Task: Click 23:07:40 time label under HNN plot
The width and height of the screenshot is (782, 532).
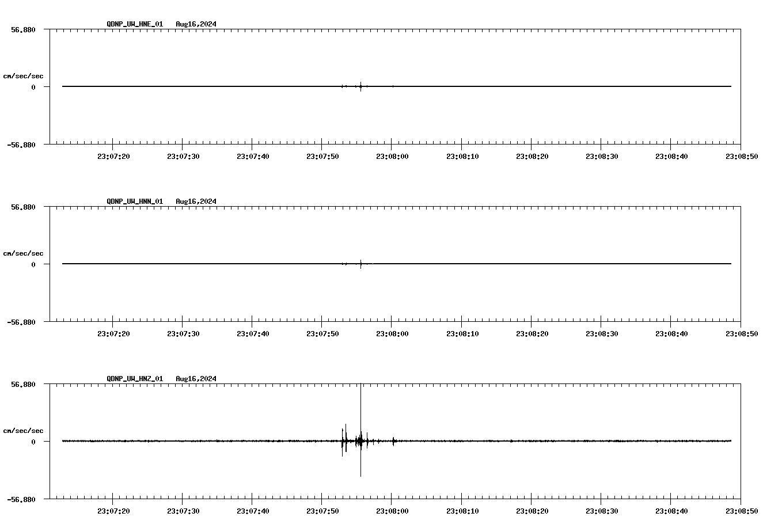Action: click(x=253, y=333)
